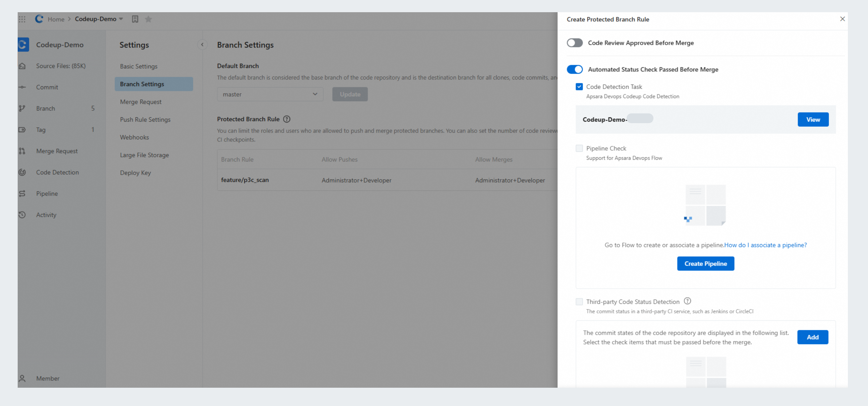Click the star favorite icon
Viewport: 868px width, 406px height.
tap(148, 19)
